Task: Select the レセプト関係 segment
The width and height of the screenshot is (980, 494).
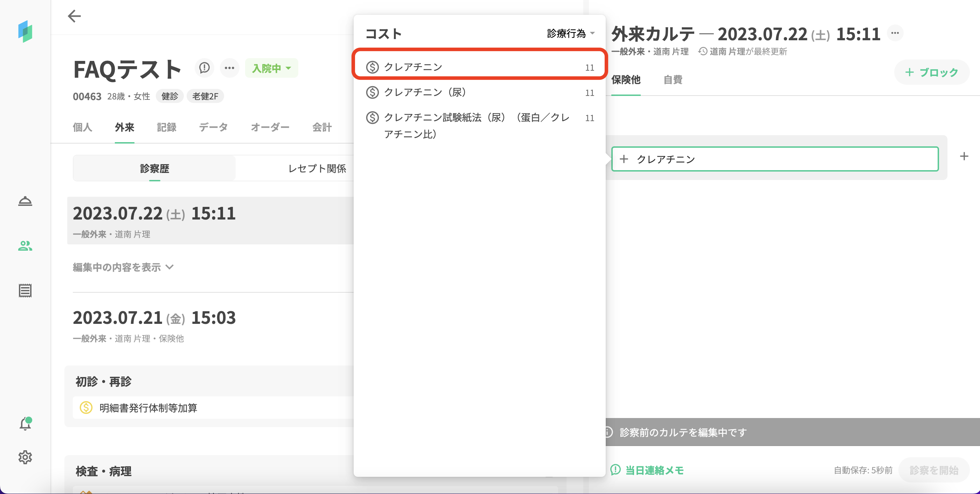Action: tap(317, 168)
